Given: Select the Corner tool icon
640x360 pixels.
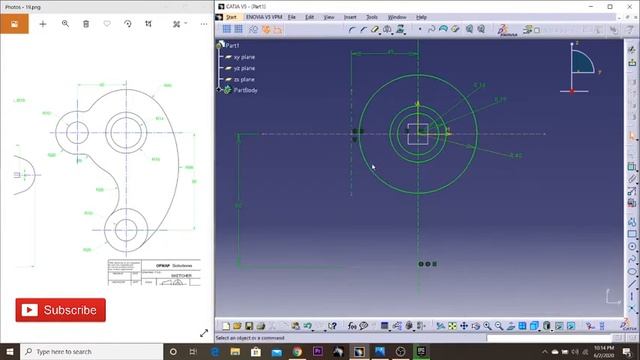Looking at the screenshot, I should [x=352, y=29].
